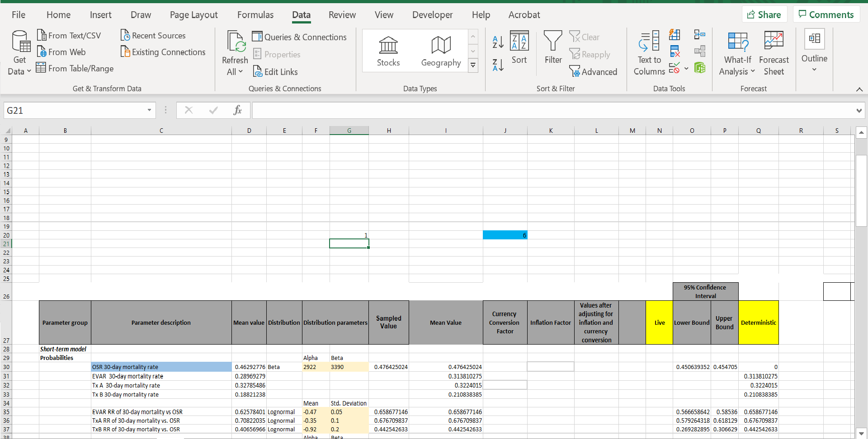Open the Forecast Sheet tool
868x439 pixels.
coord(774,52)
